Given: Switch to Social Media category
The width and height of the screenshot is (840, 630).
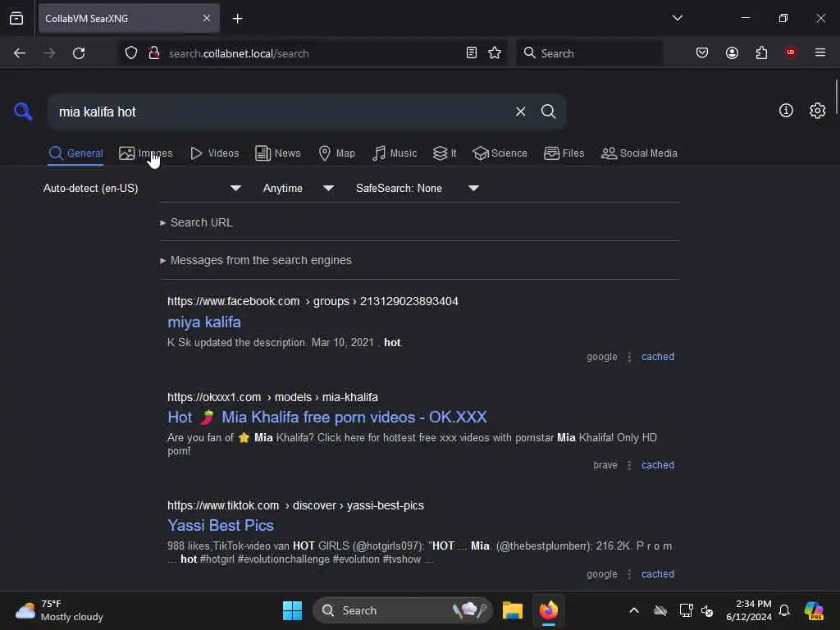Looking at the screenshot, I should click(639, 153).
